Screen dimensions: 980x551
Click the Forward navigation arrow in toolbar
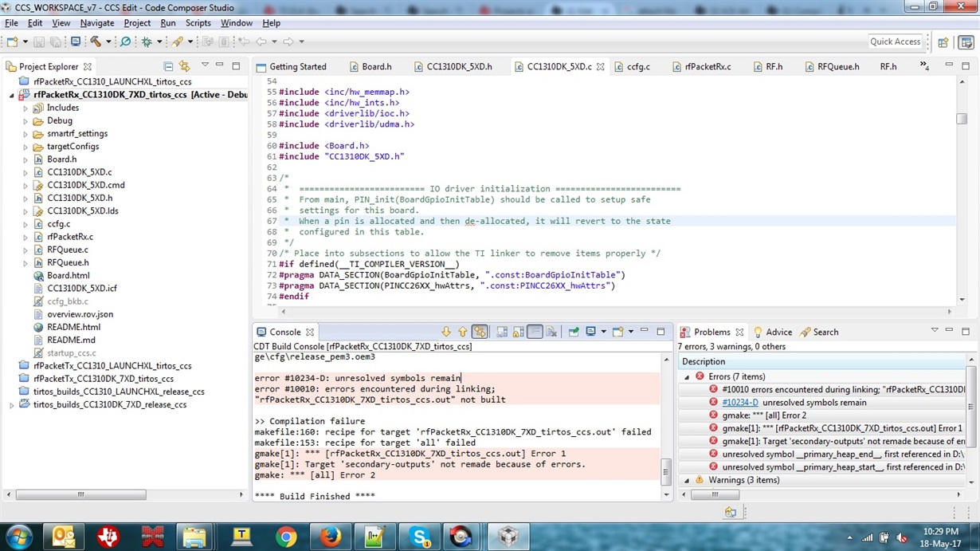point(288,41)
